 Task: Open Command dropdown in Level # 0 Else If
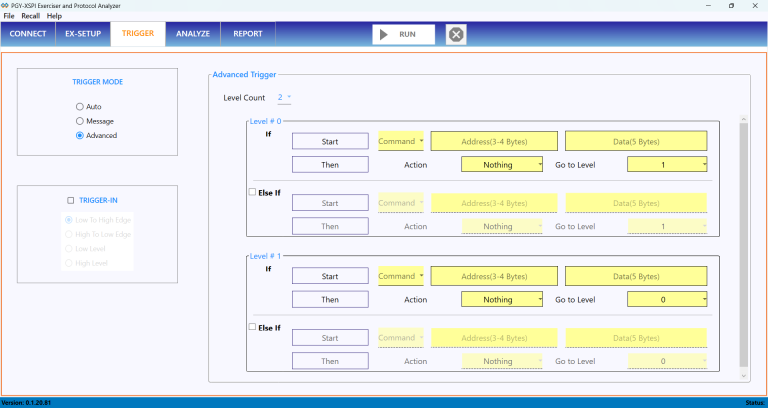(401, 203)
